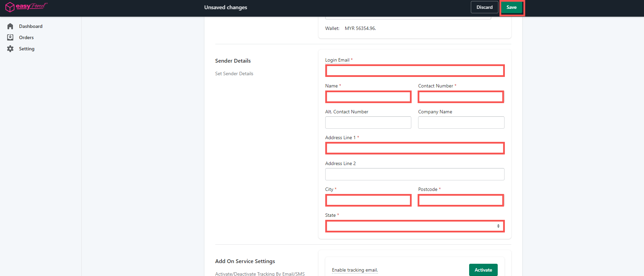This screenshot has width=644, height=276.
Task: Click the Dashboard home icon
Action: 10,26
